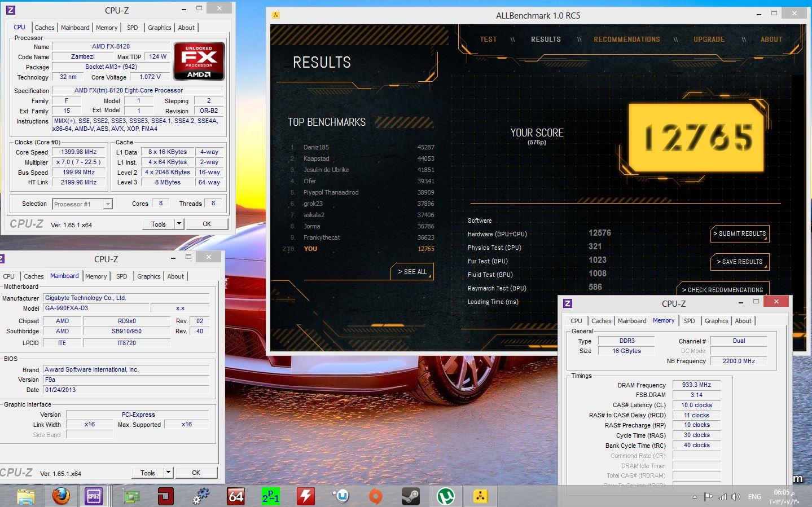The image size is (812, 507).
Task: Click the dark red square taskbar icon
Action: click(x=165, y=496)
